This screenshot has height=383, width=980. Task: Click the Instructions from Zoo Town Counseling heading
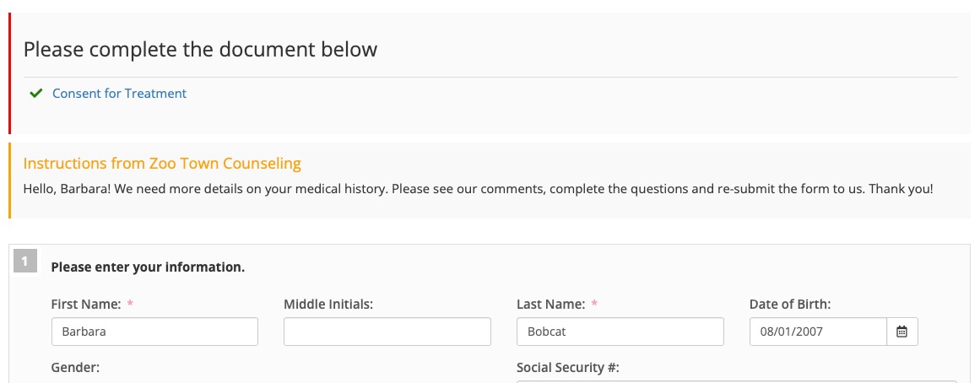click(162, 164)
